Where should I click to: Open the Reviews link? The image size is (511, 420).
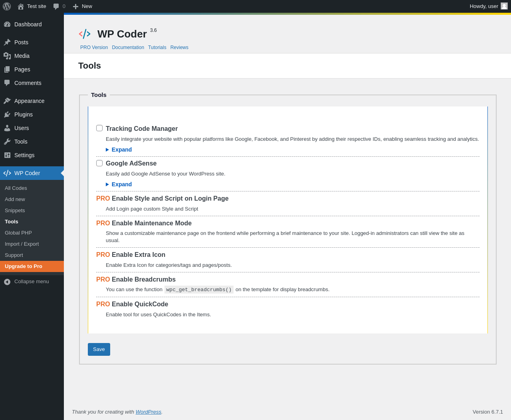point(179,47)
